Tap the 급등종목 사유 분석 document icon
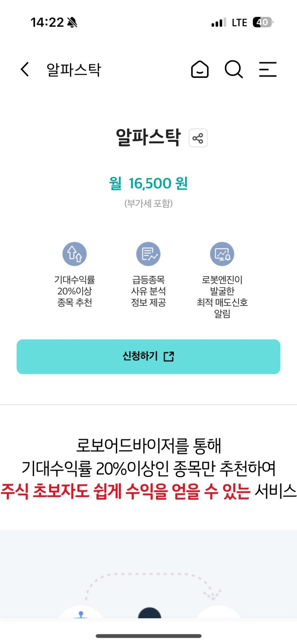 [x=148, y=254]
